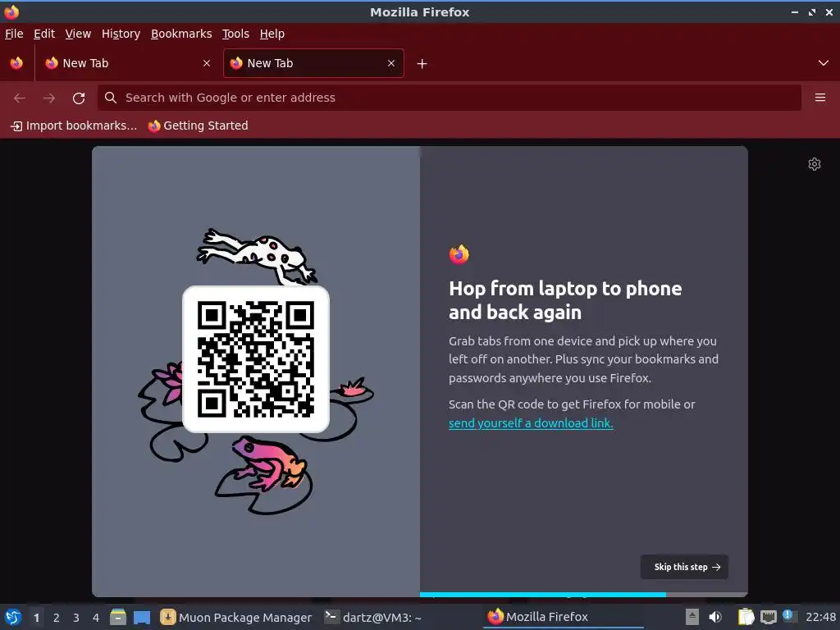Click the onboarding progress bar

(583, 594)
